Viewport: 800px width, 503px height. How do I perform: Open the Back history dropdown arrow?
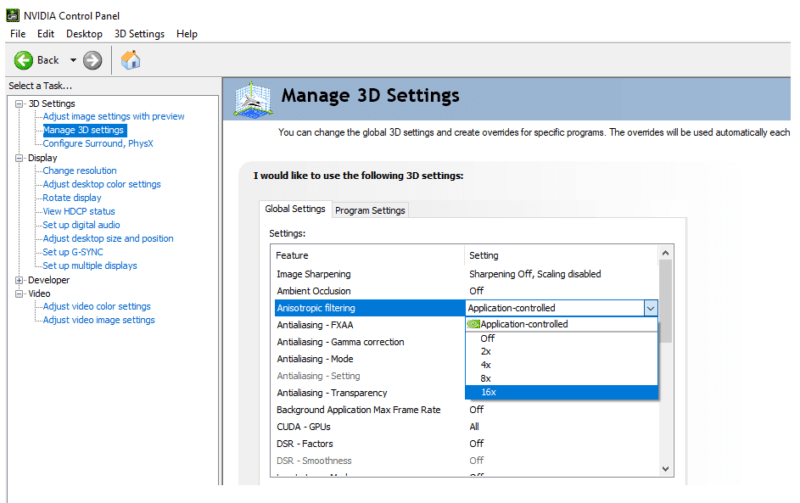click(x=73, y=60)
